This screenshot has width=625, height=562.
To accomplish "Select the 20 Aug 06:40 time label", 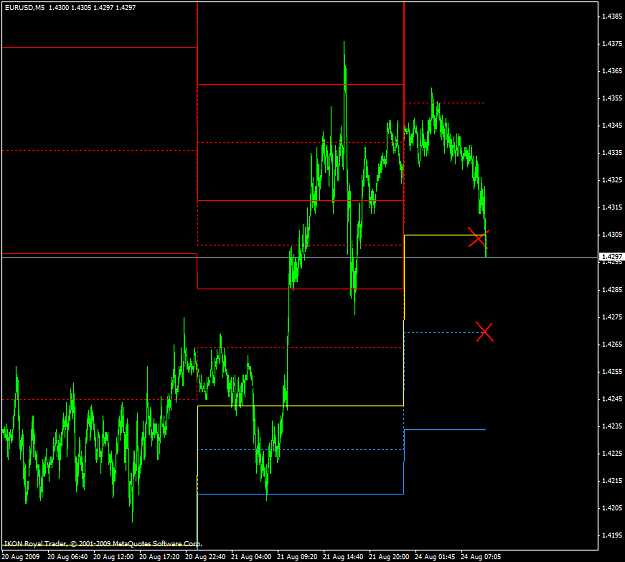I will (67, 556).
